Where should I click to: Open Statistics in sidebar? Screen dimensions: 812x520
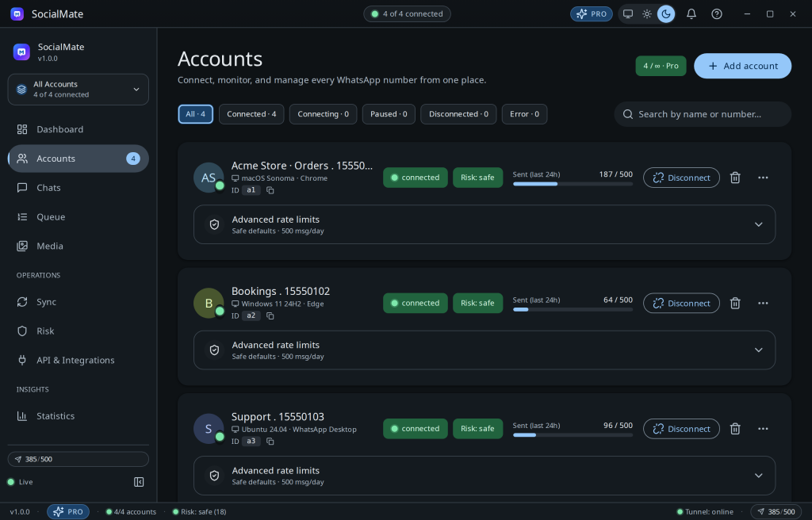point(79,416)
